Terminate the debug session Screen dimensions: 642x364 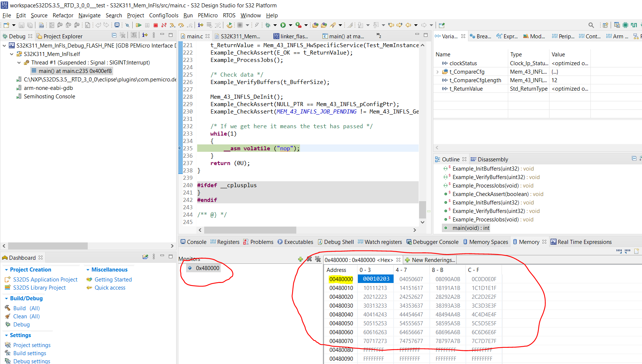[x=156, y=25]
